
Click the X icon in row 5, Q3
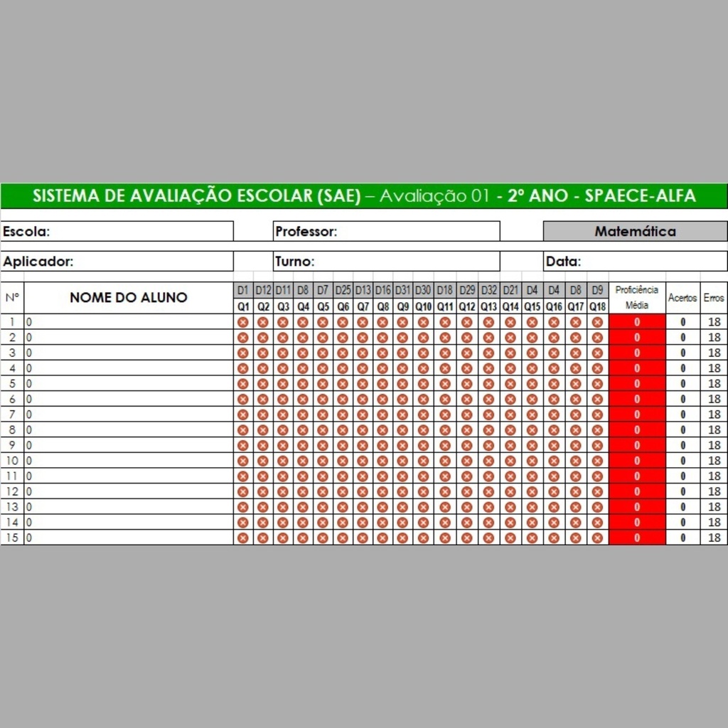[283, 383]
